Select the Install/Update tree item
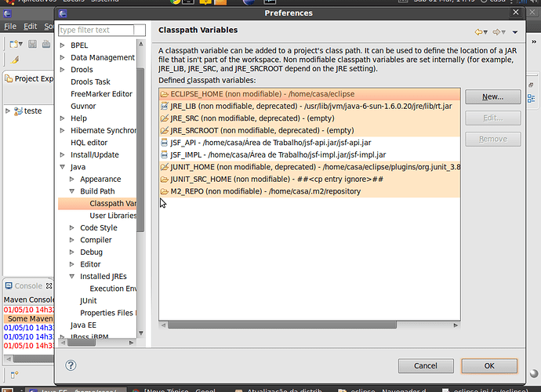 coord(95,154)
